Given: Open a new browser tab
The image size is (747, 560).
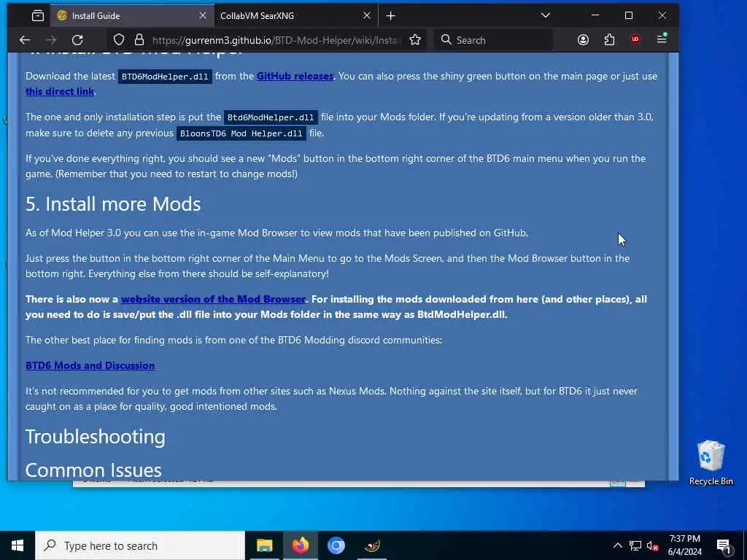Looking at the screenshot, I should point(391,16).
